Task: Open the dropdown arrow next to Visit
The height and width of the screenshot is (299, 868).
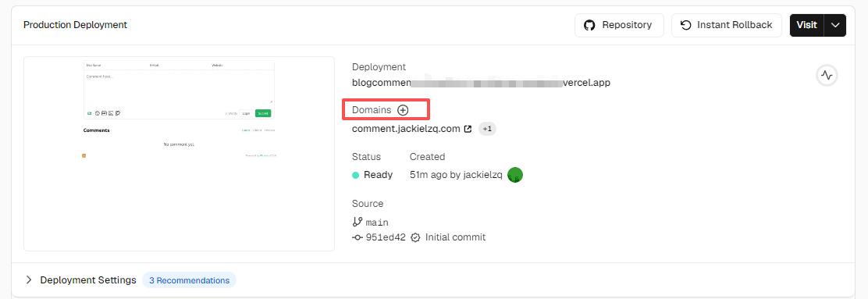Action: coord(835,26)
